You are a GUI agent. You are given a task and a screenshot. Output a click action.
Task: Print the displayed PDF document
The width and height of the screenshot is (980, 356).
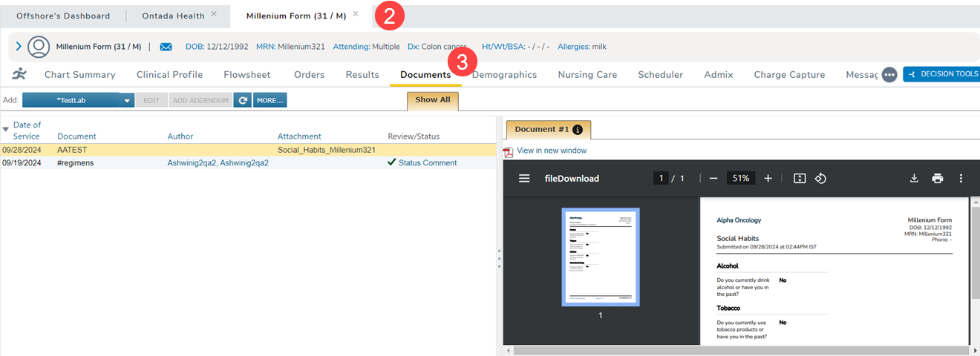[x=938, y=179]
